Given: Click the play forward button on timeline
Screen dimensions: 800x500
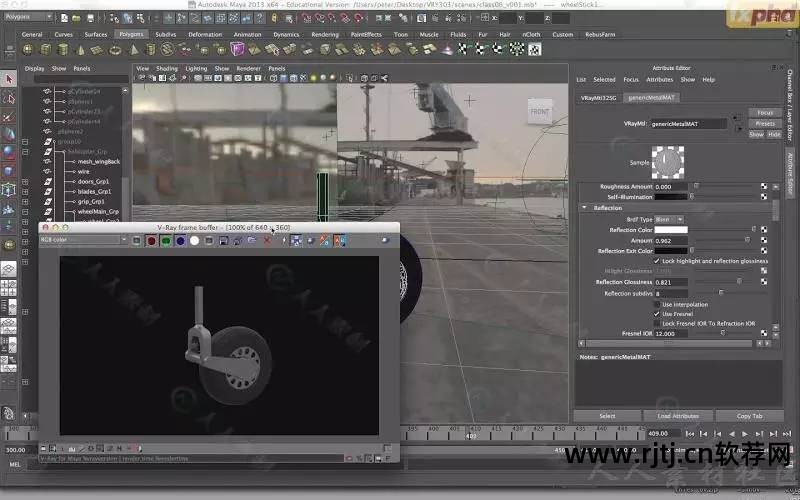Looking at the screenshot, I should tap(745, 434).
